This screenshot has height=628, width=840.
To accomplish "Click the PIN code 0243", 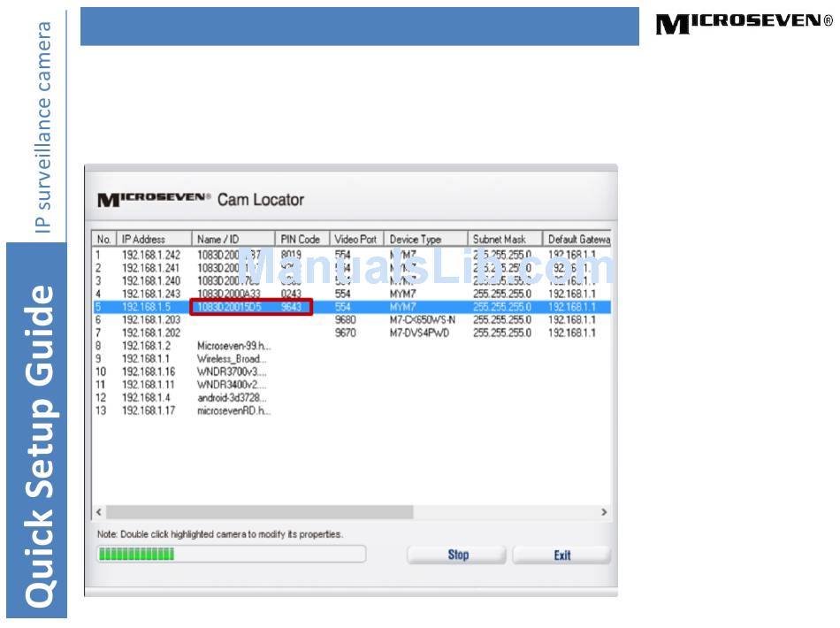I will pyautogui.click(x=291, y=295).
